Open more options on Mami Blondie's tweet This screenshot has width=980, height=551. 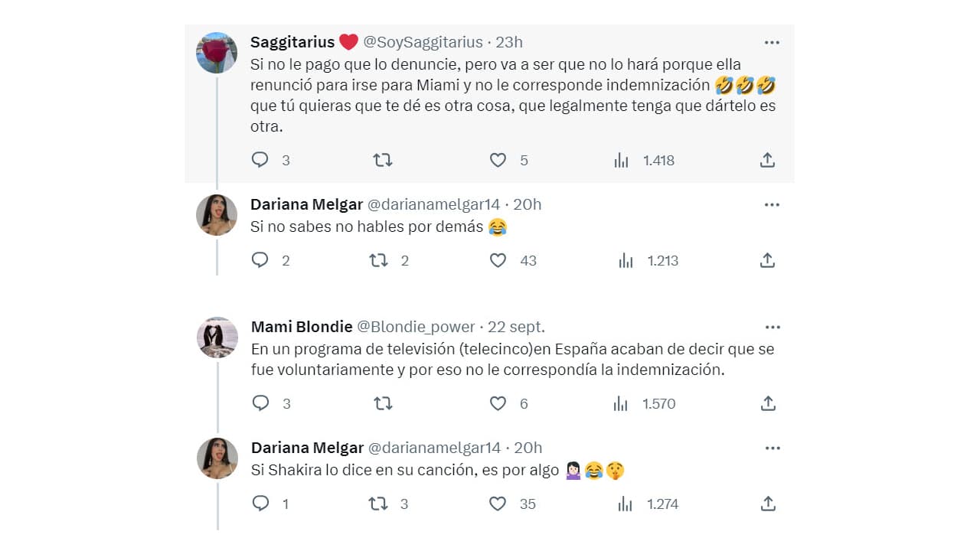click(x=772, y=327)
